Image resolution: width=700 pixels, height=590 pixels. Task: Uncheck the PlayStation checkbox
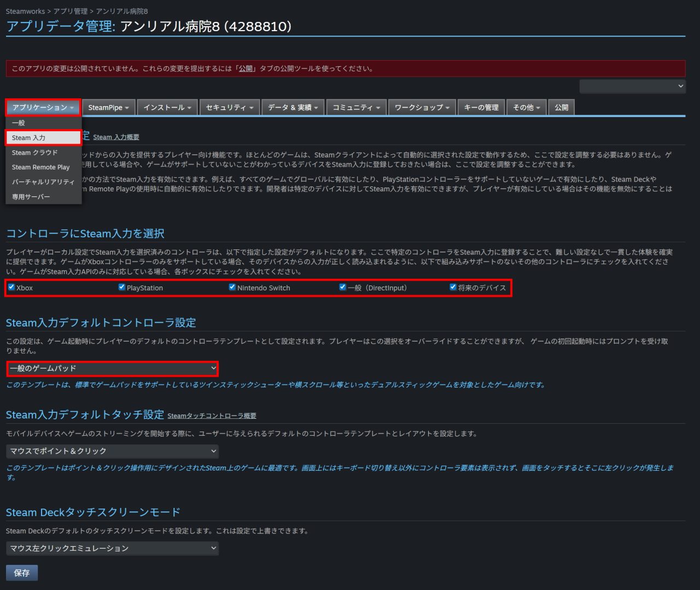pos(122,287)
